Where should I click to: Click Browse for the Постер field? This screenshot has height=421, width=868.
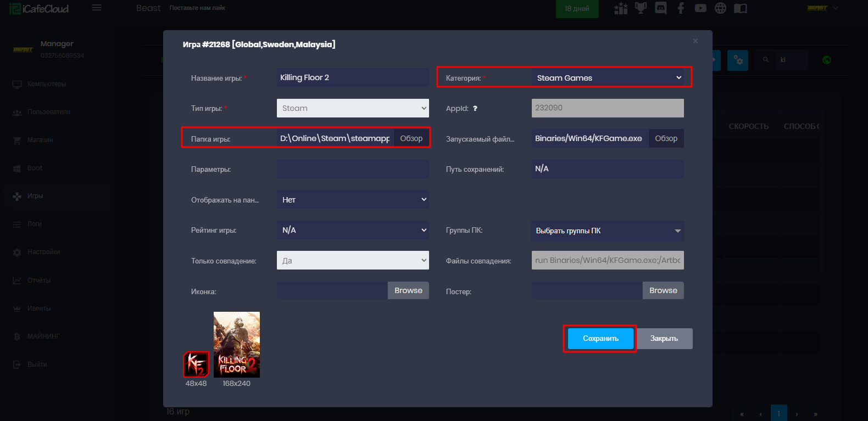click(663, 290)
